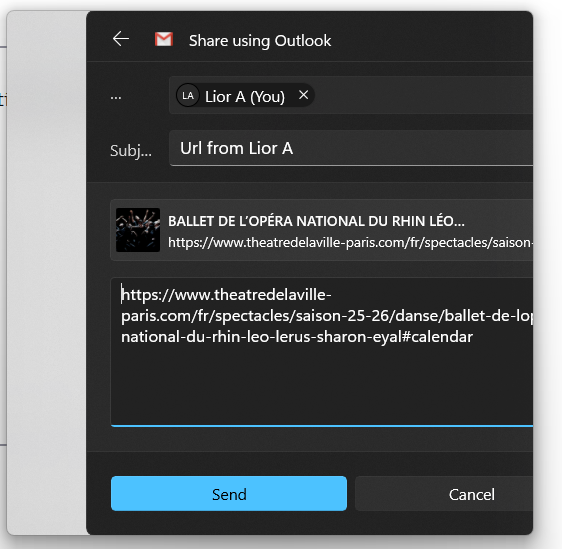Click the red Gmail envelope icon
This screenshot has width=562, height=549.
tap(164, 39)
